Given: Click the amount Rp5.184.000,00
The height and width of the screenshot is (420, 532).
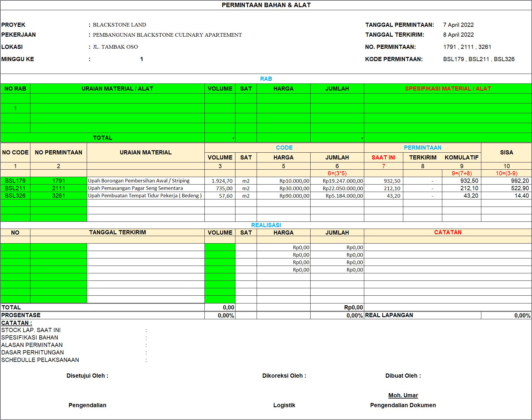Looking at the screenshot, I should [344, 196].
